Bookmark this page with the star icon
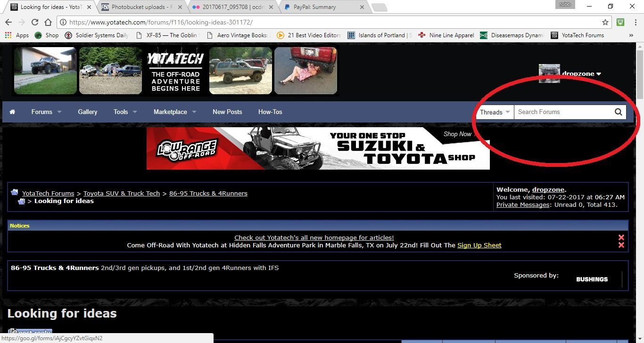The image size is (644, 343). (605, 22)
